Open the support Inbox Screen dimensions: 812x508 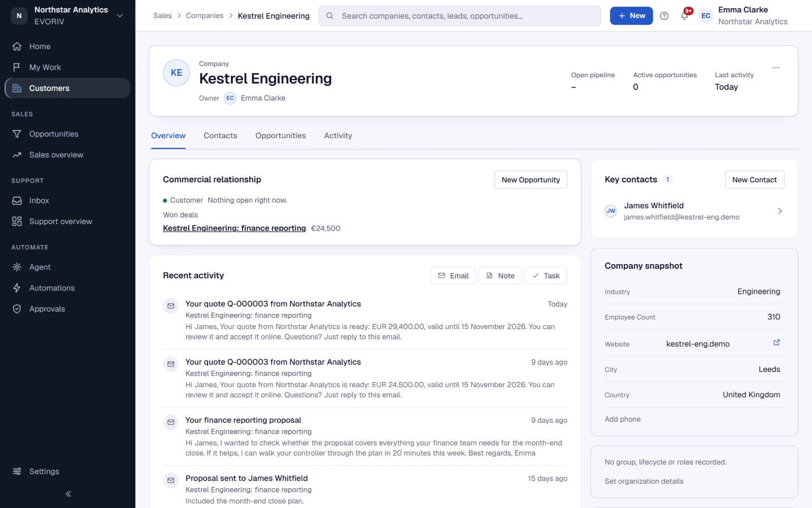[67, 200]
